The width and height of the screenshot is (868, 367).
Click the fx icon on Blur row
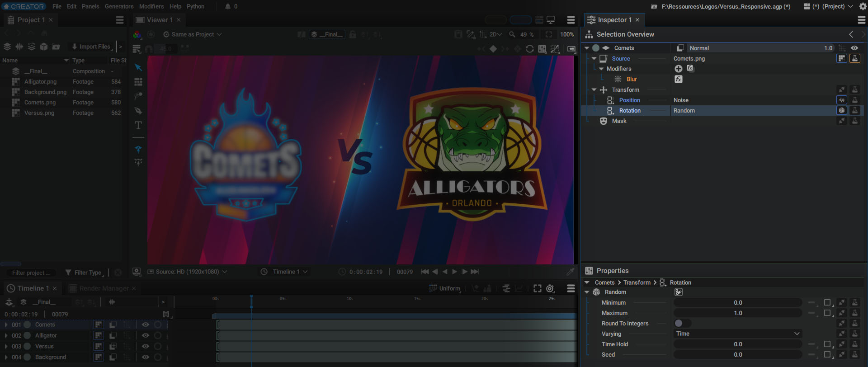pos(679,79)
